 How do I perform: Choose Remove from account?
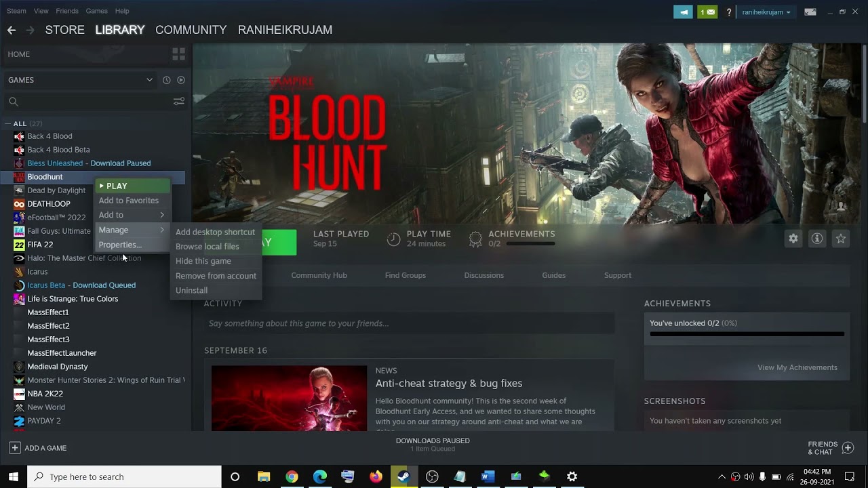click(216, 276)
